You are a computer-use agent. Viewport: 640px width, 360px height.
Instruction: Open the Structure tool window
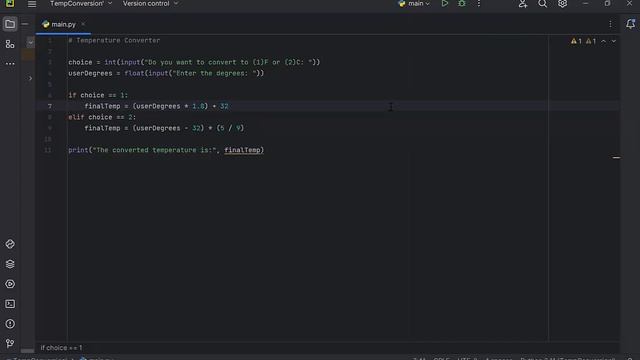pyautogui.click(x=10, y=44)
